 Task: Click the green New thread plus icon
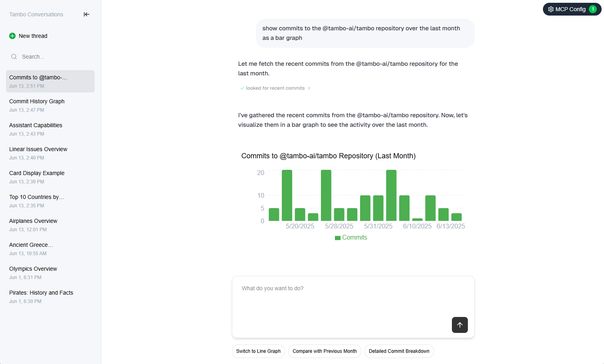tap(12, 36)
